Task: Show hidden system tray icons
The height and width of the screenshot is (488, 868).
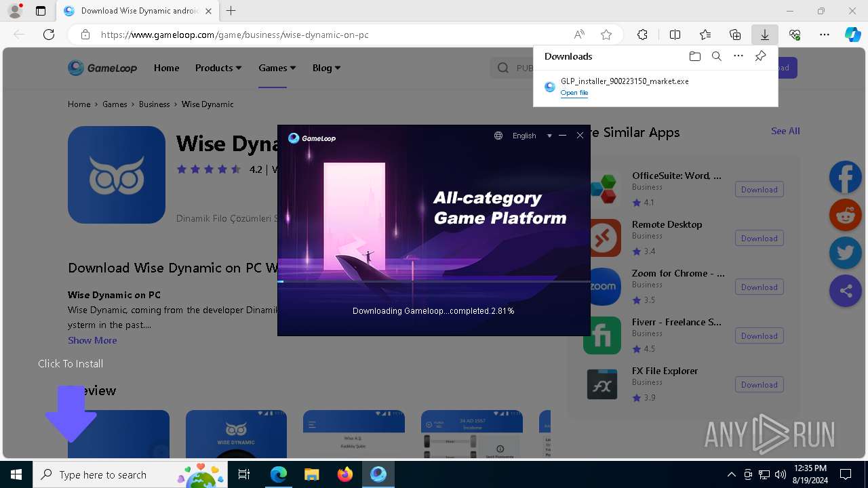Action: coord(731,474)
